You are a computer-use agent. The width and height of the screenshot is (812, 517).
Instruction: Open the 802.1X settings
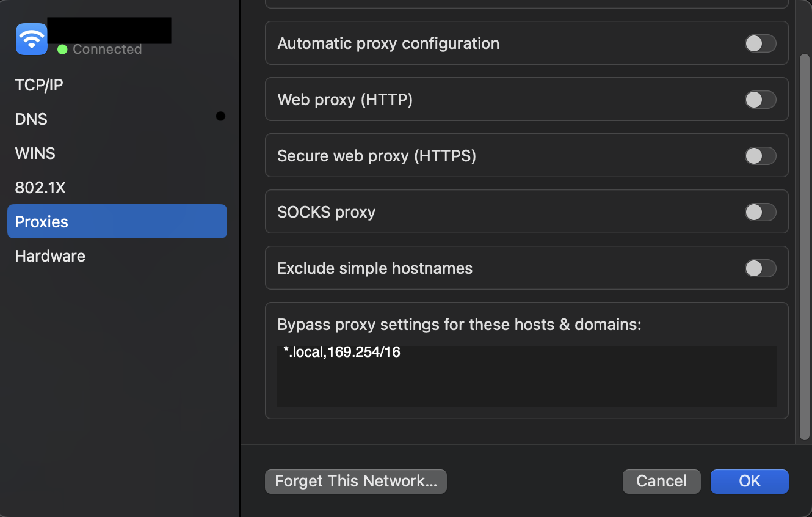pyautogui.click(x=40, y=188)
